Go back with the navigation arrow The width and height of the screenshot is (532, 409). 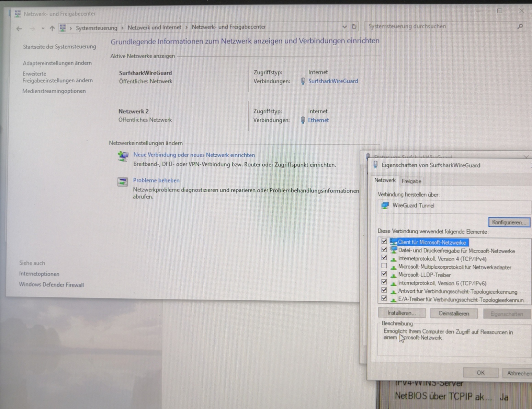click(x=19, y=29)
